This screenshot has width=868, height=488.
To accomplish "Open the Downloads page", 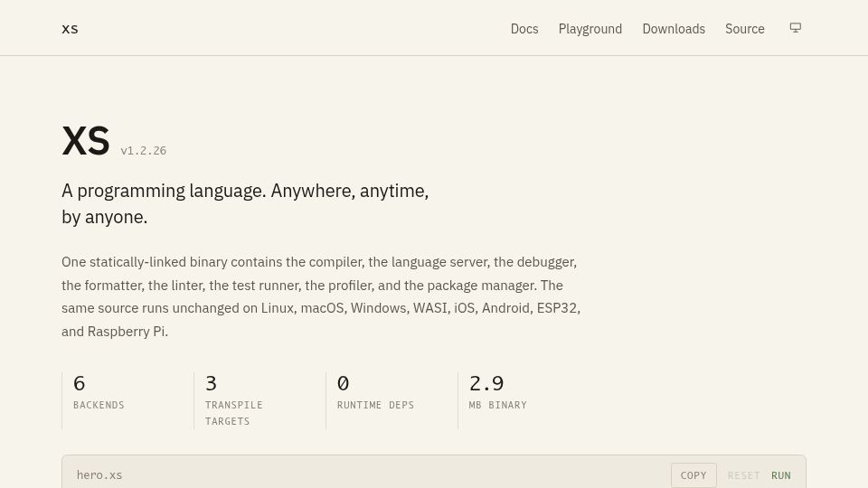I will [x=674, y=29].
